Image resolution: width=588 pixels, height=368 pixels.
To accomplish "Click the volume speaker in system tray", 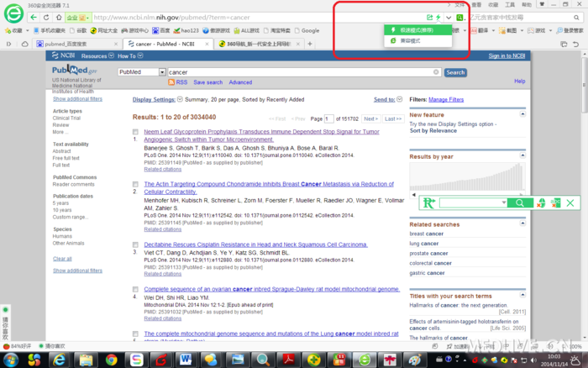I will pyautogui.click(x=533, y=360).
